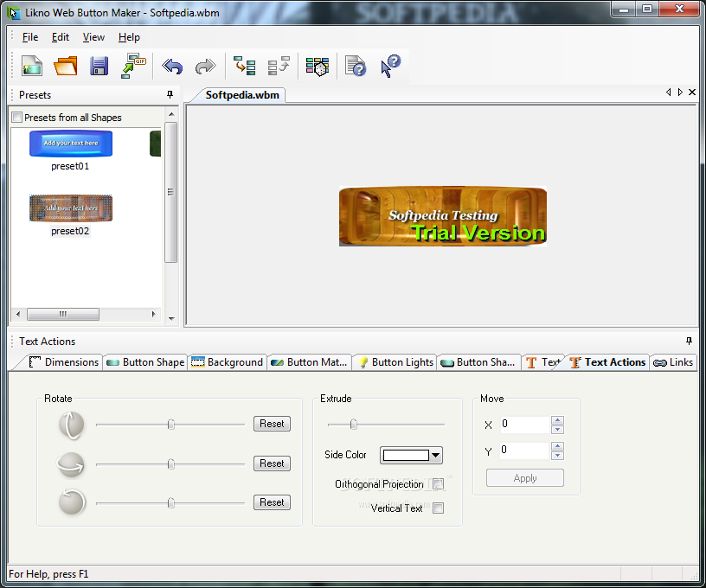
Task: Adjust the first Rotate slider handle
Action: tap(171, 425)
